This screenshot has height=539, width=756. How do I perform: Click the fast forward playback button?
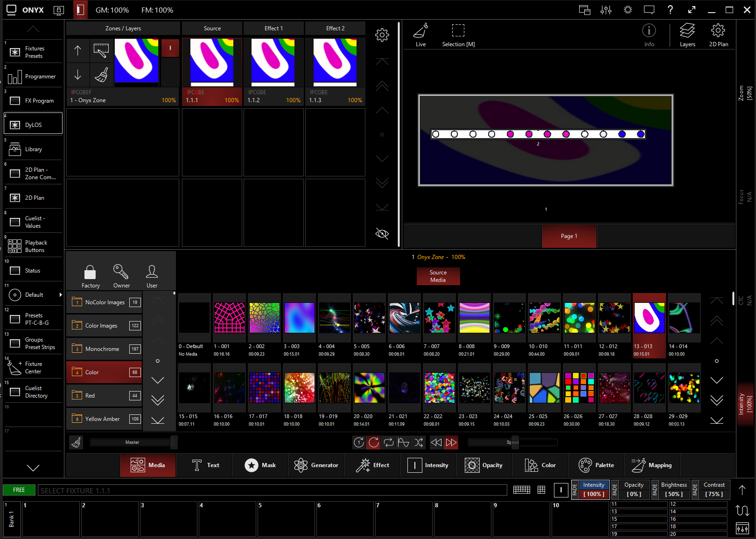[x=451, y=442]
